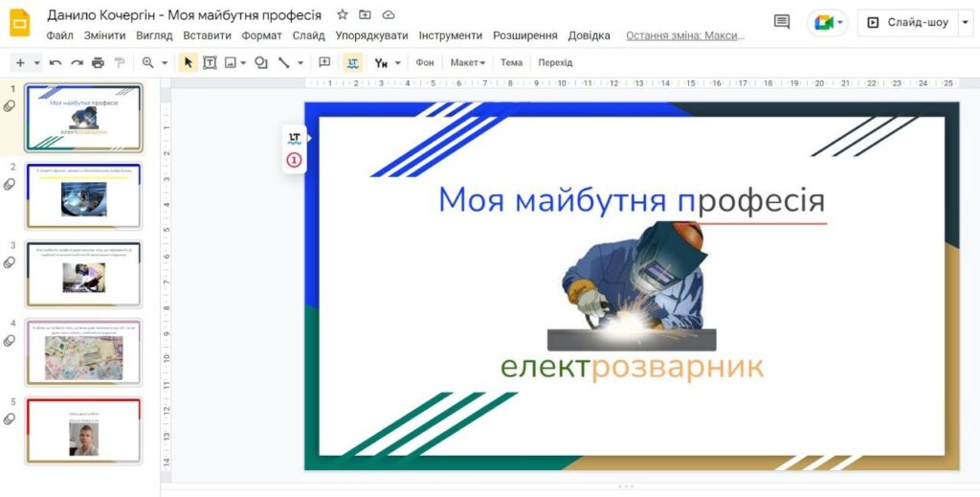The width and height of the screenshot is (980, 497).
Task: Open the Файл menu
Action: tap(60, 35)
